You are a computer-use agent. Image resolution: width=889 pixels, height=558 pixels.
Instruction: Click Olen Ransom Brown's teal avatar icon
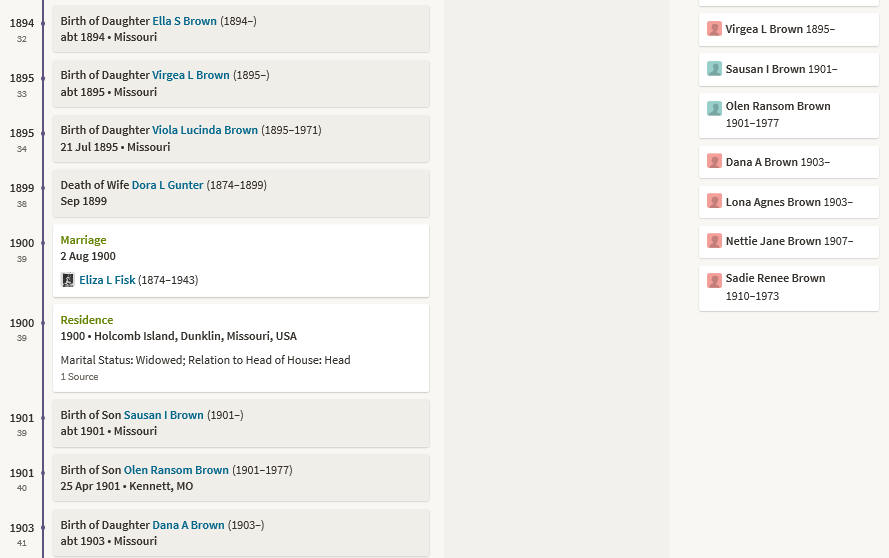[x=714, y=108]
